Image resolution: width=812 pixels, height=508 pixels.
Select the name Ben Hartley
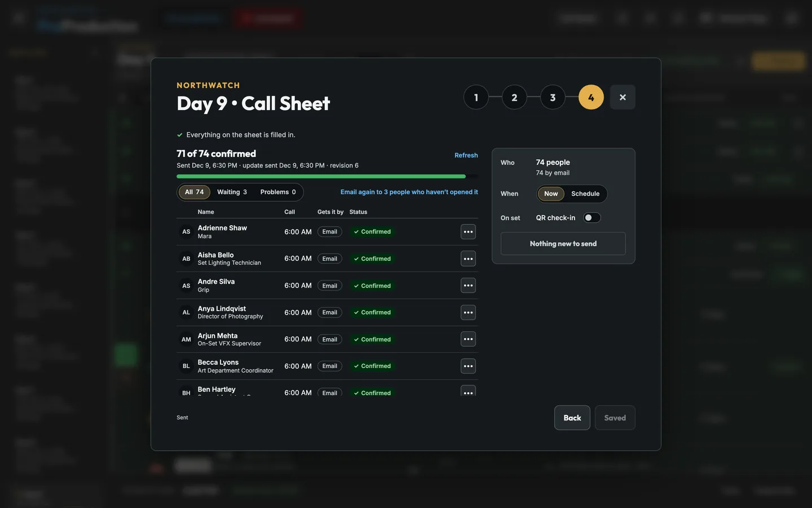217,389
